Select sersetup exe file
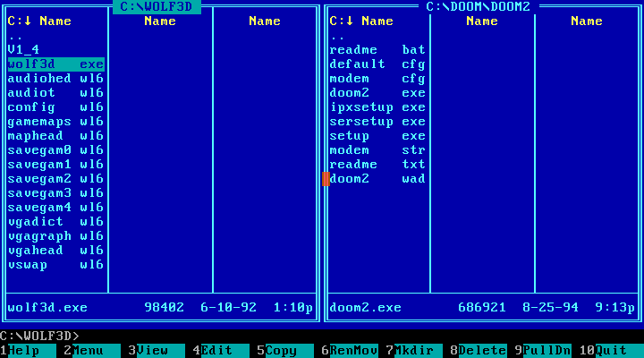This screenshot has height=358, width=644. (377, 122)
